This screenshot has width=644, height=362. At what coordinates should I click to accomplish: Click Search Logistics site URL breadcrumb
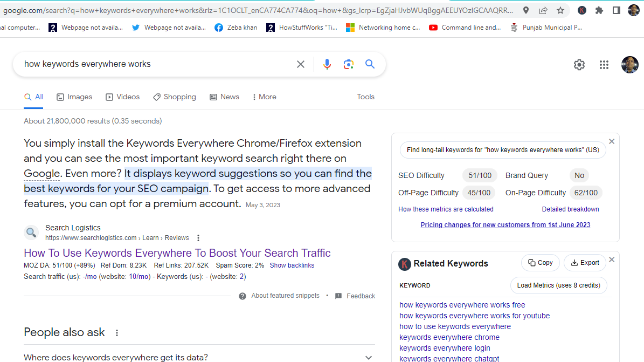tap(117, 238)
